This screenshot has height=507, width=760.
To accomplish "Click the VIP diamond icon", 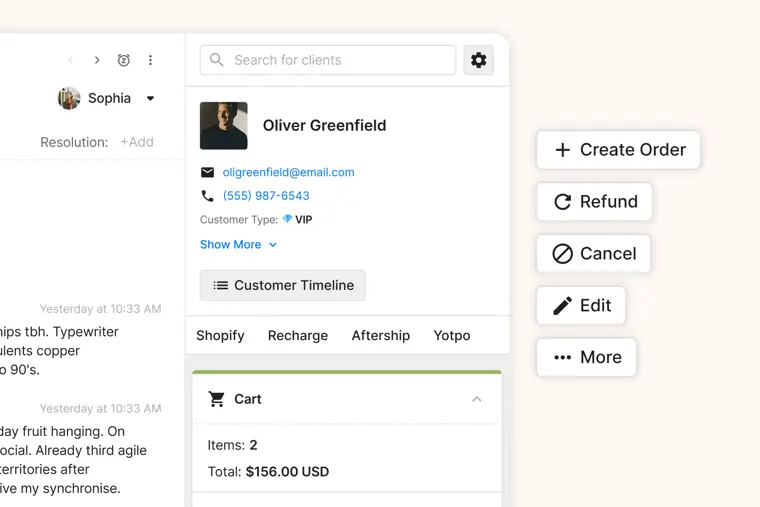I will pos(287,219).
